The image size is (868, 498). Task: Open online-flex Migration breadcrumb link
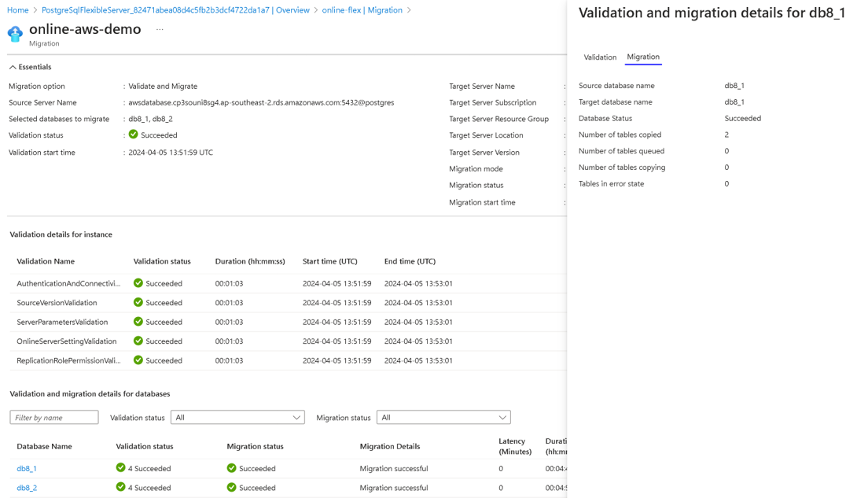click(362, 10)
